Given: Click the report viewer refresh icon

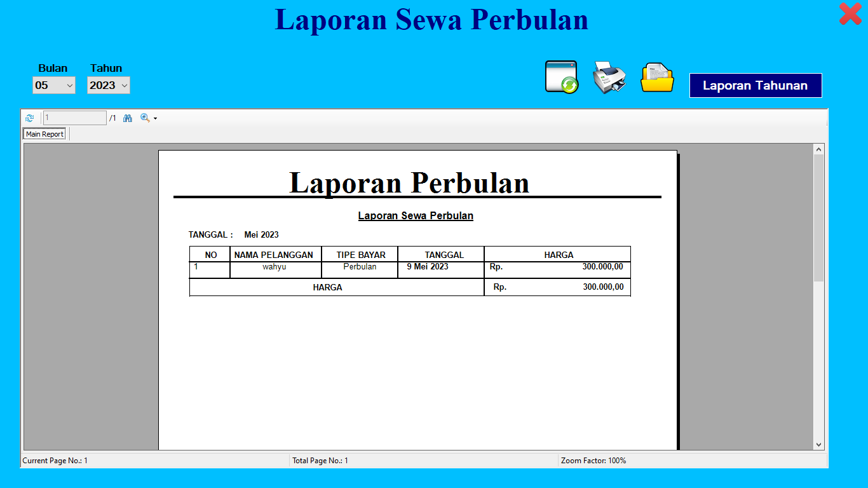Looking at the screenshot, I should point(30,118).
